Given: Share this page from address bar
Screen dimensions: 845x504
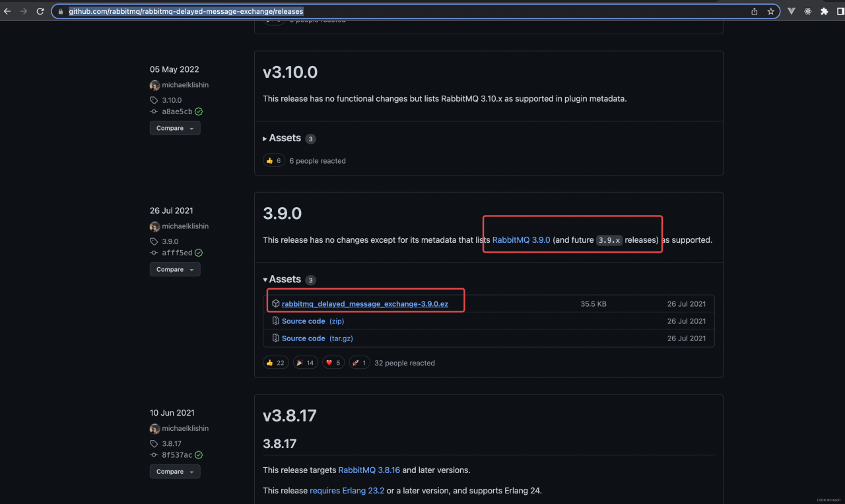Looking at the screenshot, I should pos(755,11).
